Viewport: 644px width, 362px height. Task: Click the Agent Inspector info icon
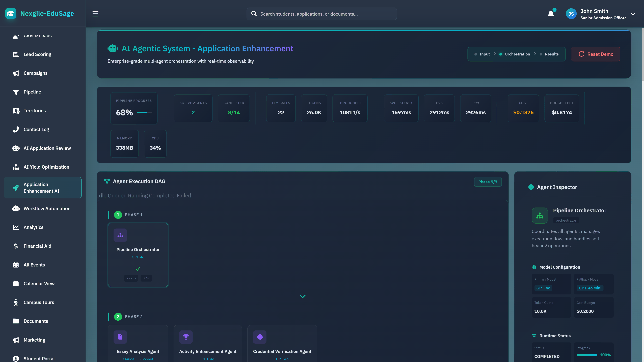[531, 187]
